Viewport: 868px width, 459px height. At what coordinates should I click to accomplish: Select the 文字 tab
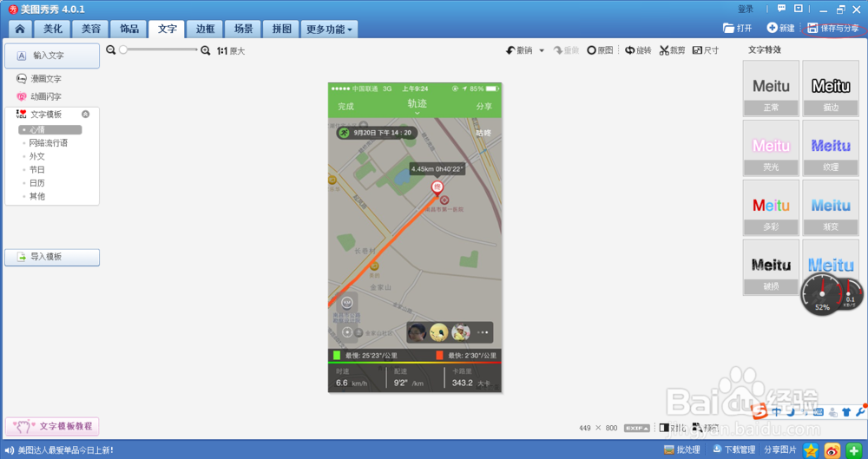tap(167, 30)
